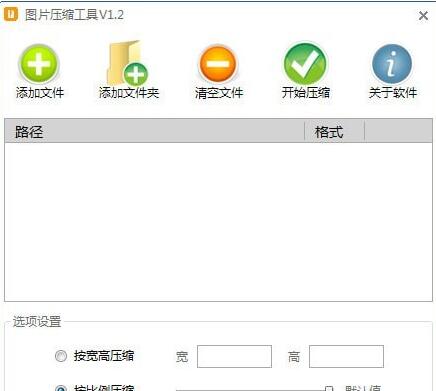Open 添加文件夹 folder icon

[x=128, y=63]
